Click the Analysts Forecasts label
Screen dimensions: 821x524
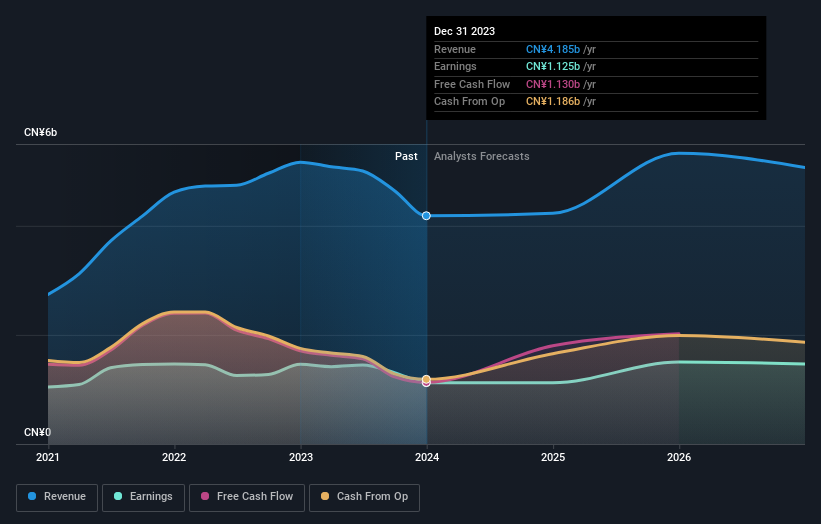tap(482, 157)
